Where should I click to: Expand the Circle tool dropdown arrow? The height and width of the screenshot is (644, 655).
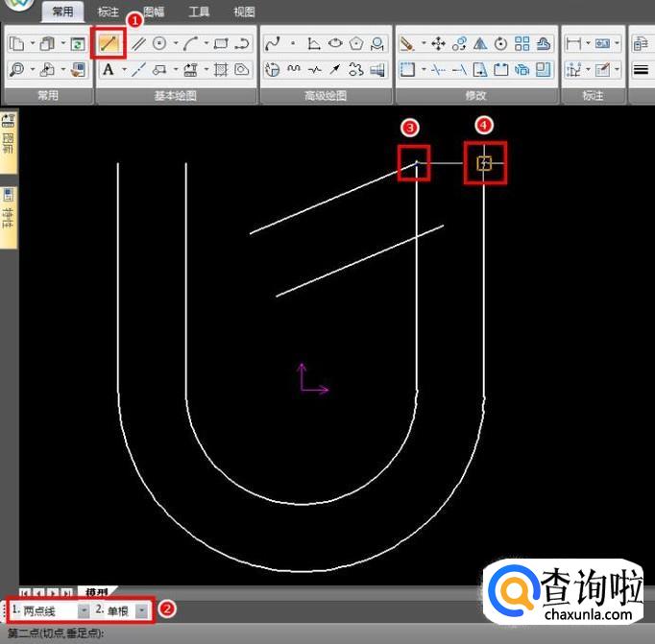click(x=174, y=43)
